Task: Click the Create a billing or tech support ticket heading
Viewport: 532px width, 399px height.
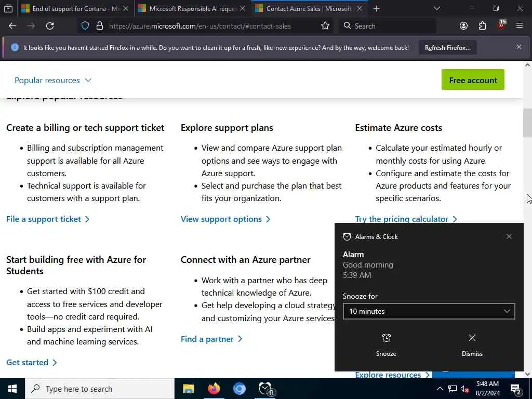Action: 85,128
